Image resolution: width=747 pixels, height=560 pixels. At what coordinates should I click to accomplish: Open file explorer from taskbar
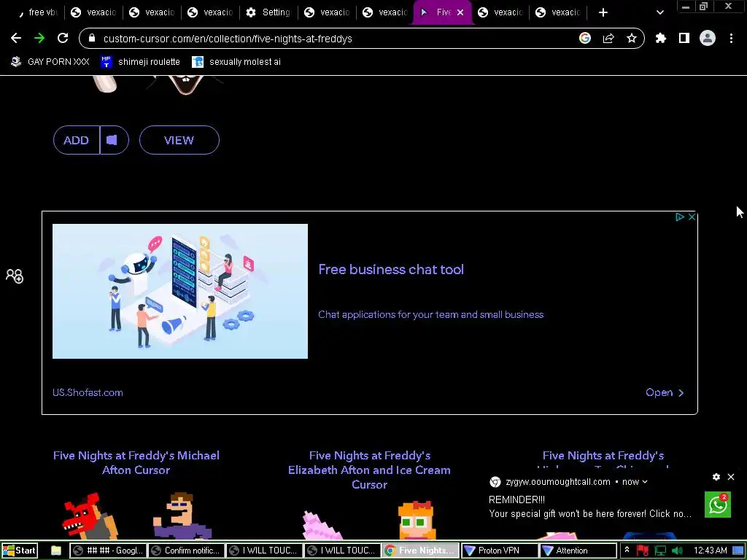pyautogui.click(x=55, y=551)
